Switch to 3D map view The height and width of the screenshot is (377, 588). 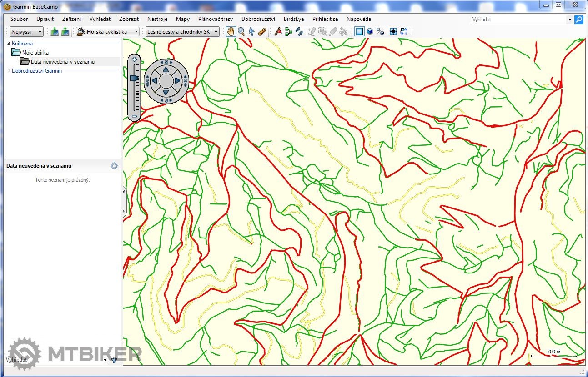(x=370, y=32)
